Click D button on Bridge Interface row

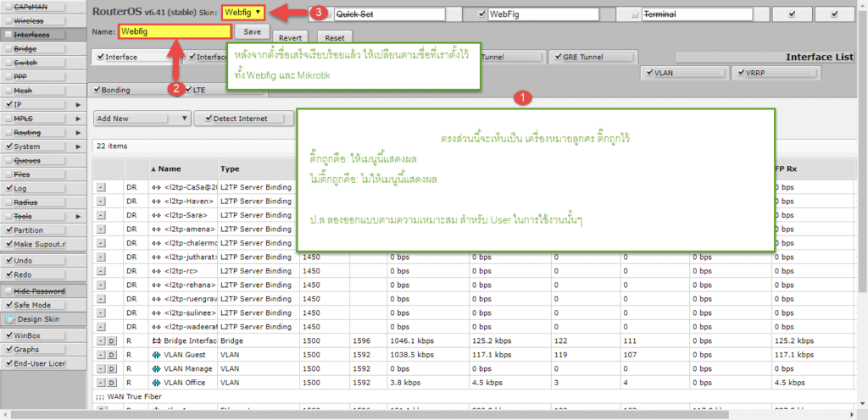pyautogui.click(x=111, y=341)
